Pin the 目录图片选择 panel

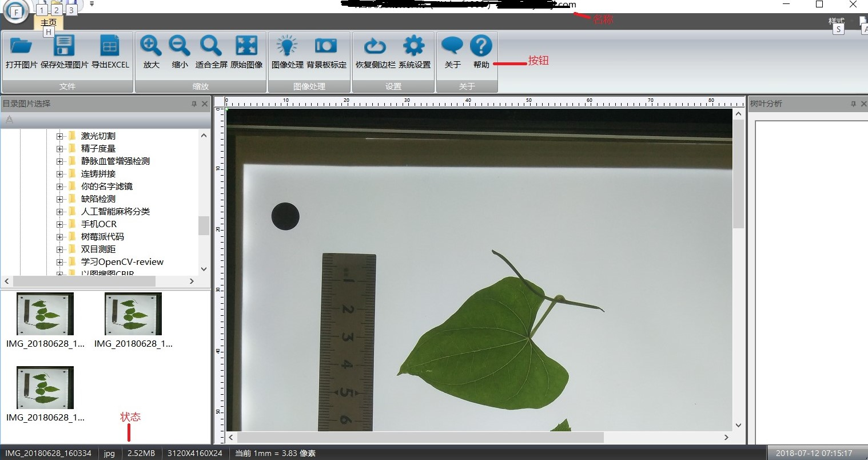[194, 104]
